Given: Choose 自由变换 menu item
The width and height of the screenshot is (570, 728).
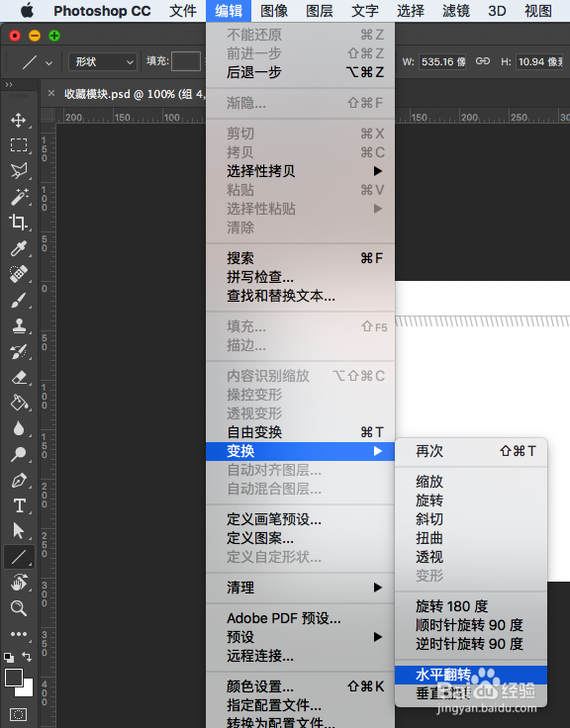Looking at the screenshot, I should tap(300, 432).
